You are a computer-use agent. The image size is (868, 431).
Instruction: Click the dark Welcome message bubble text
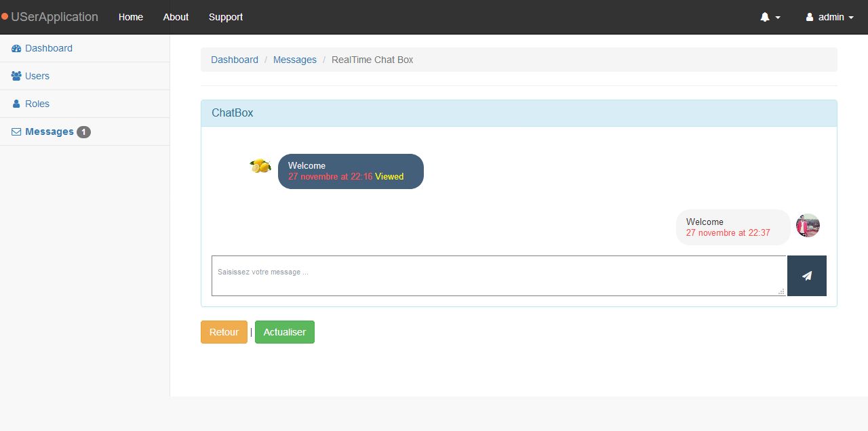307,165
